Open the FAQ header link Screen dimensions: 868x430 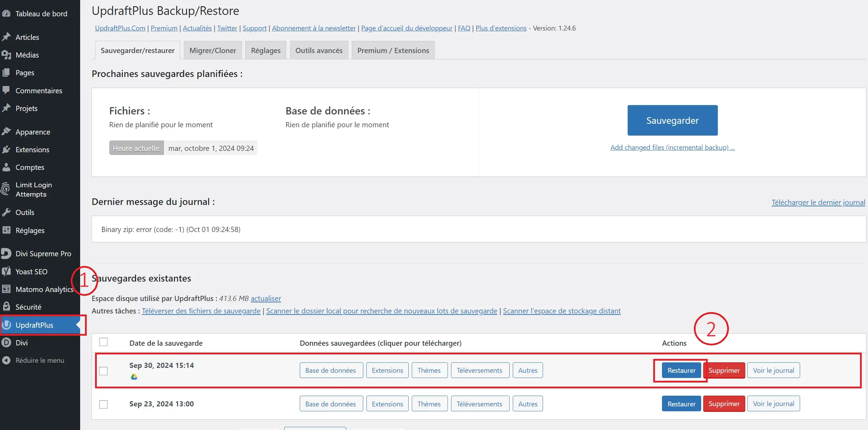click(x=464, y=28)
